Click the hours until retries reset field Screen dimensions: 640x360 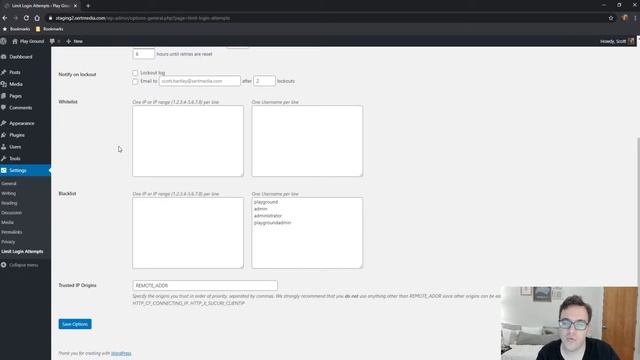143,53
